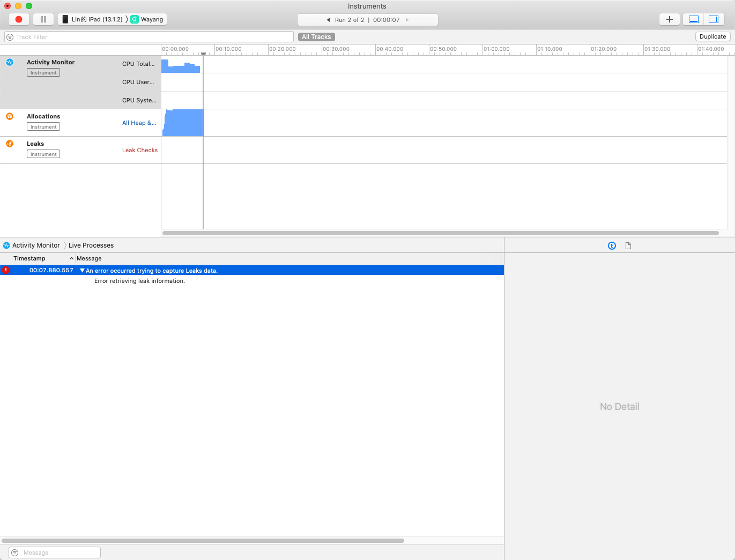Open Message filter options icon
Screen dimensions: 735x560
tap(14, 552)
